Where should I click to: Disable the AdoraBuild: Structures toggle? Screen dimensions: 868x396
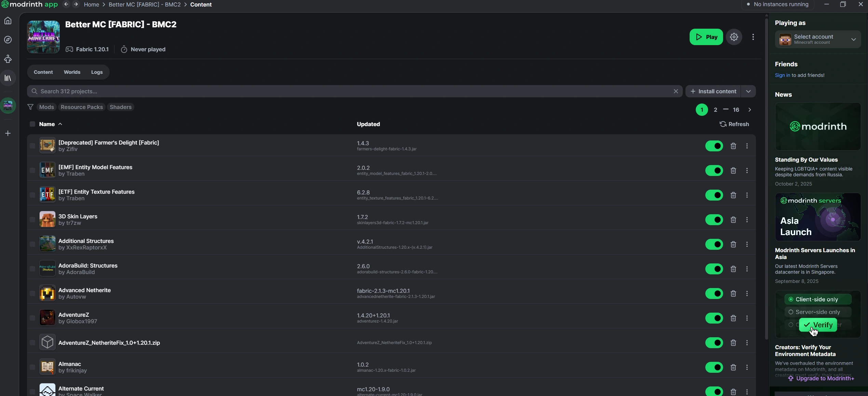tap(714, 269)
